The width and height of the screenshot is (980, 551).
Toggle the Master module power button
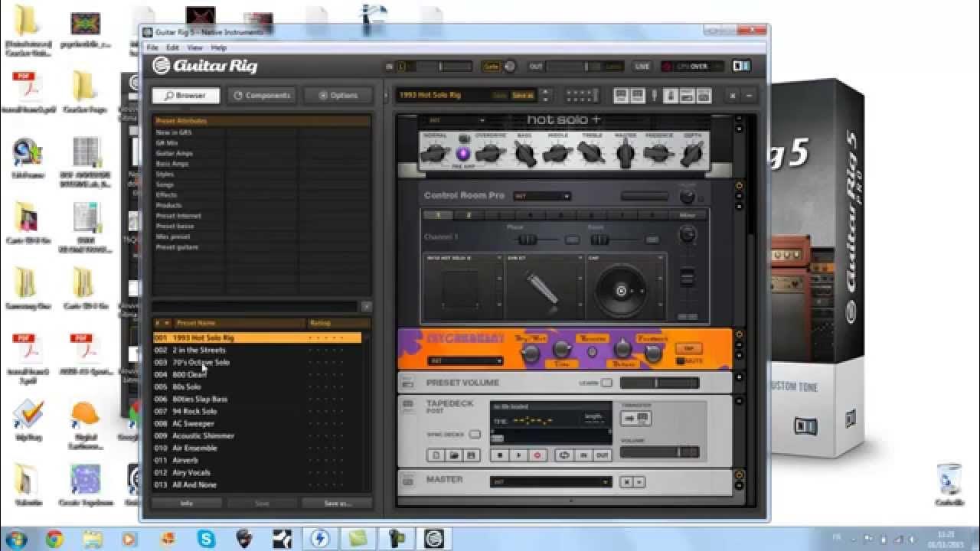(740, 475)
